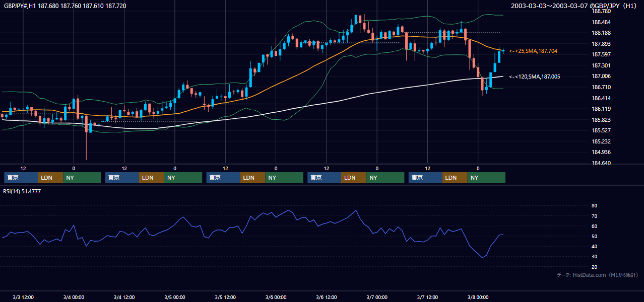
Task: Click RSI scale value 40
Action: 595,246
